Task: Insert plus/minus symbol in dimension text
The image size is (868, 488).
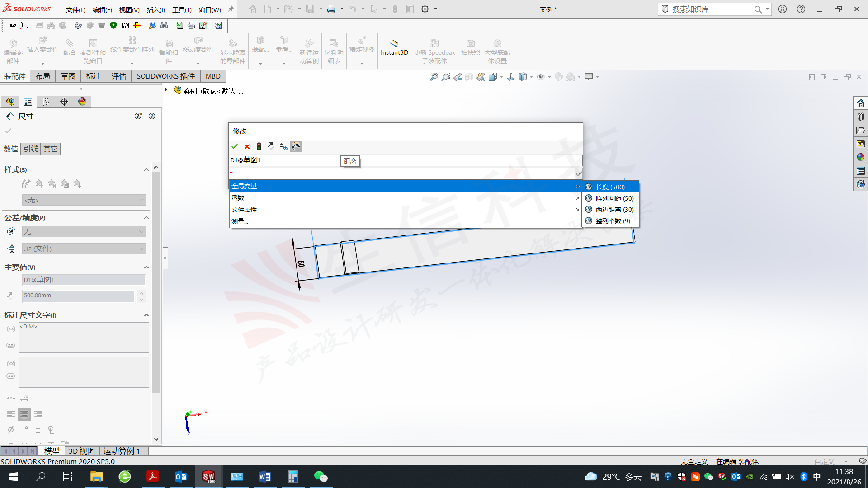Action: (x=38, y=429)
